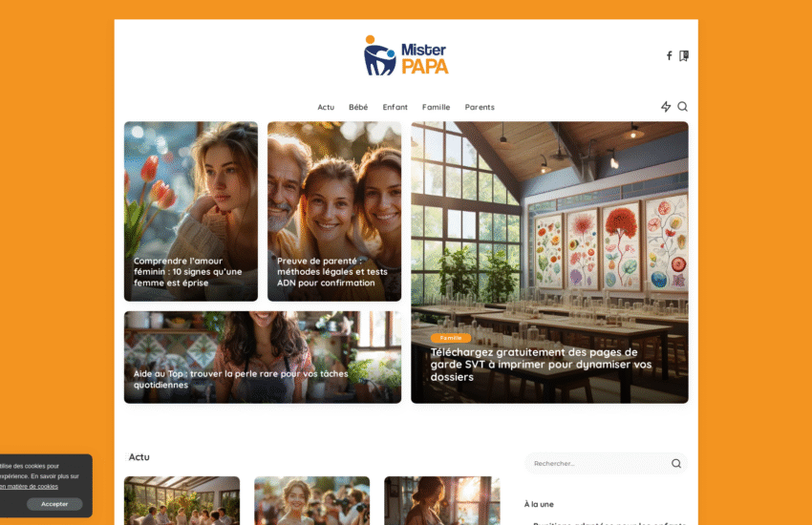Screen dimensions: 812x525
Task: Click the Mister PAPA logo
Action: [x=406, y=56]
